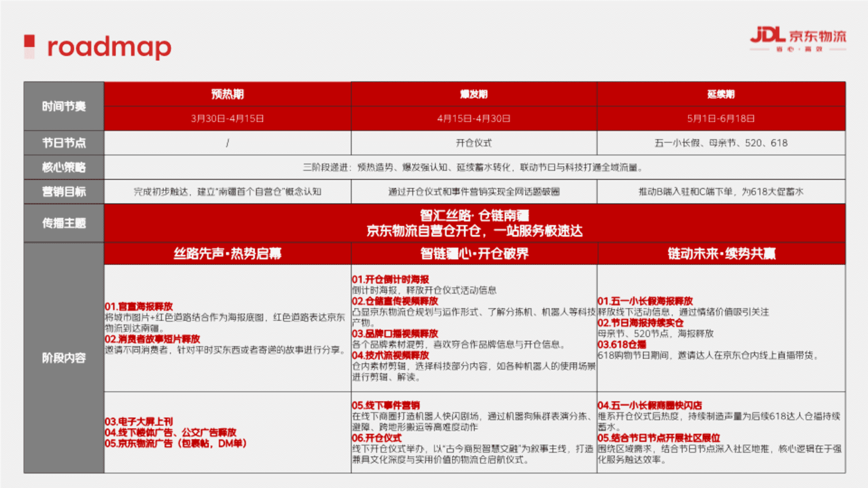Click the 5月1日-6月18日 date cell
This screenshot has width=868, height=488.
[721, 118]
